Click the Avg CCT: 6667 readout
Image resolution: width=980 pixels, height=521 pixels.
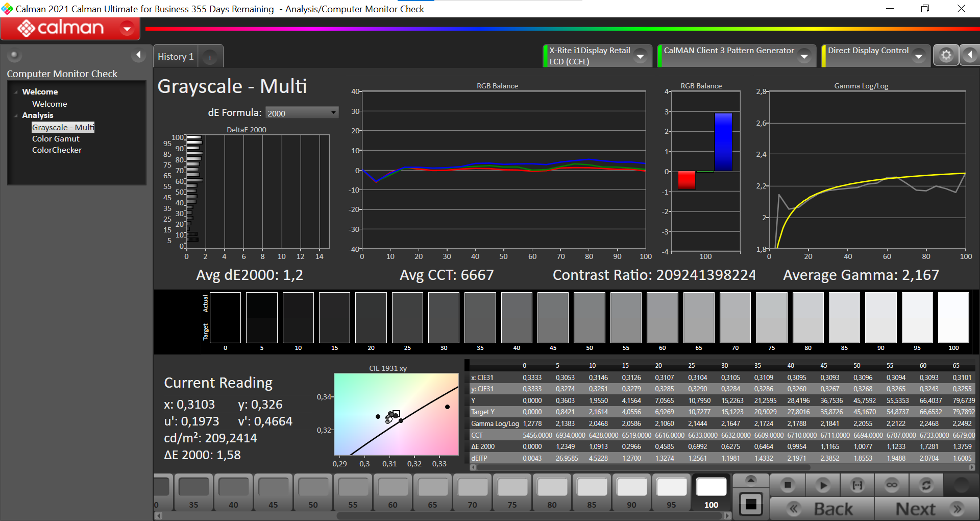point(447,275)
